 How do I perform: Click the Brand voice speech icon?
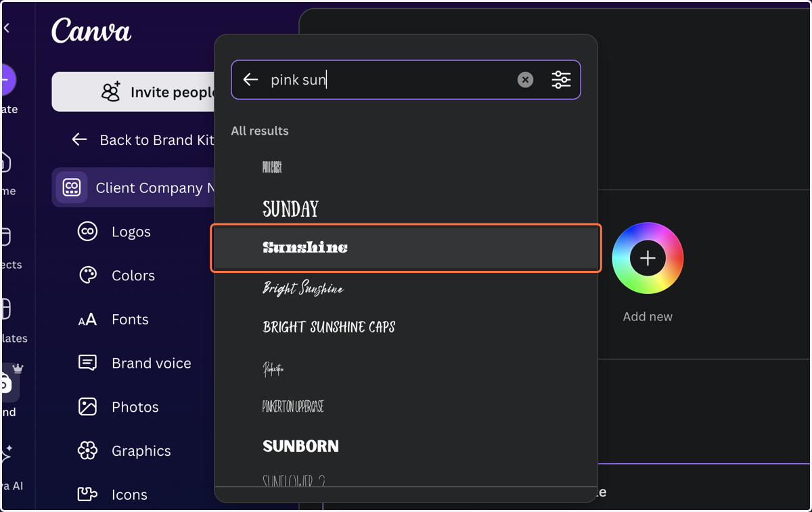click(x=87, y=363)
